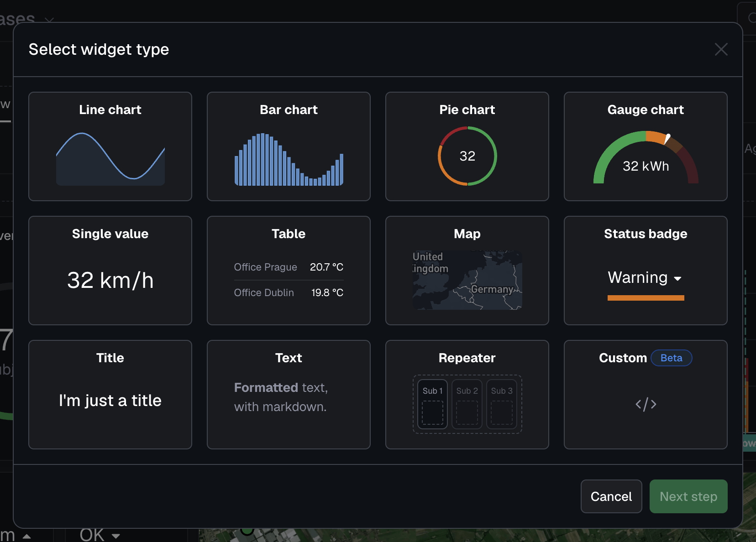Close the Select widget type dialog

(x=721, y=49)
